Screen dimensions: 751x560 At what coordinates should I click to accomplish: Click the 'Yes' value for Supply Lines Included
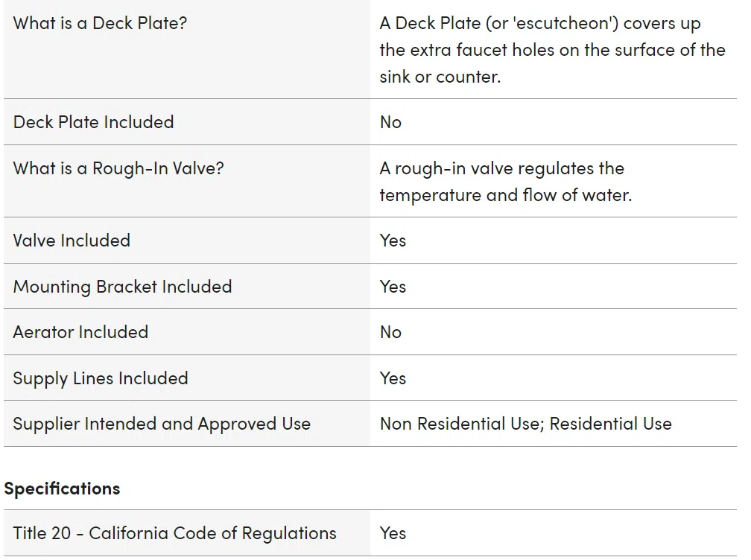pos(393,378)
